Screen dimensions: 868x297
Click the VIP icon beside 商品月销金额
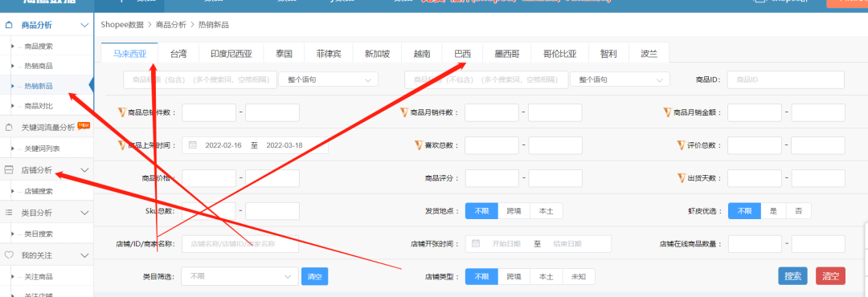[x=668, y=112]
